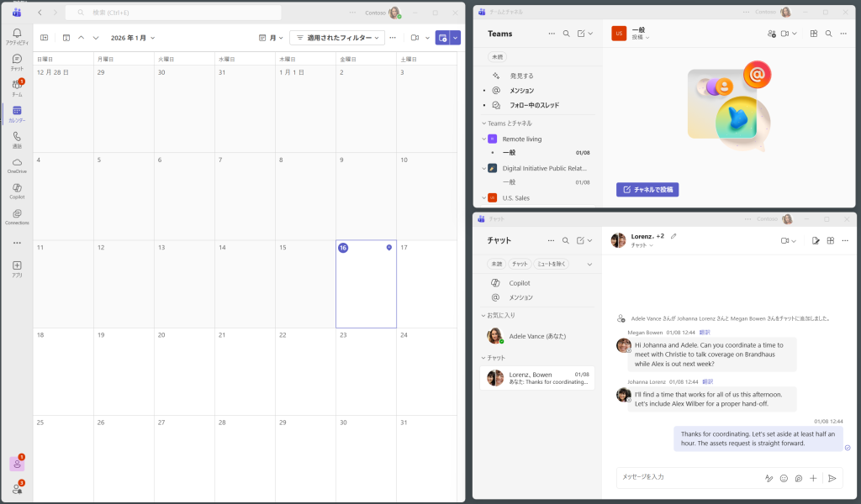
Task: Open the 適用されたフィルター dropdown
Action: point(337,38)
